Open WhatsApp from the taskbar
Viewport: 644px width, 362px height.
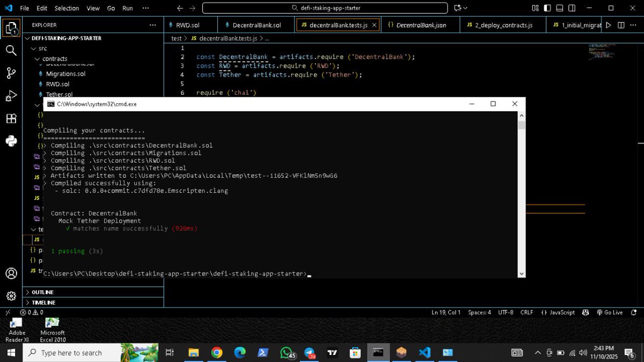286,353
